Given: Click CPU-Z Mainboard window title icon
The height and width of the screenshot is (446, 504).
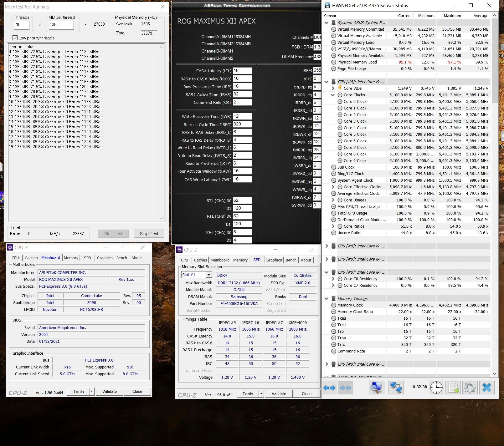Looking at the screenshot, I should click(10, 247).
